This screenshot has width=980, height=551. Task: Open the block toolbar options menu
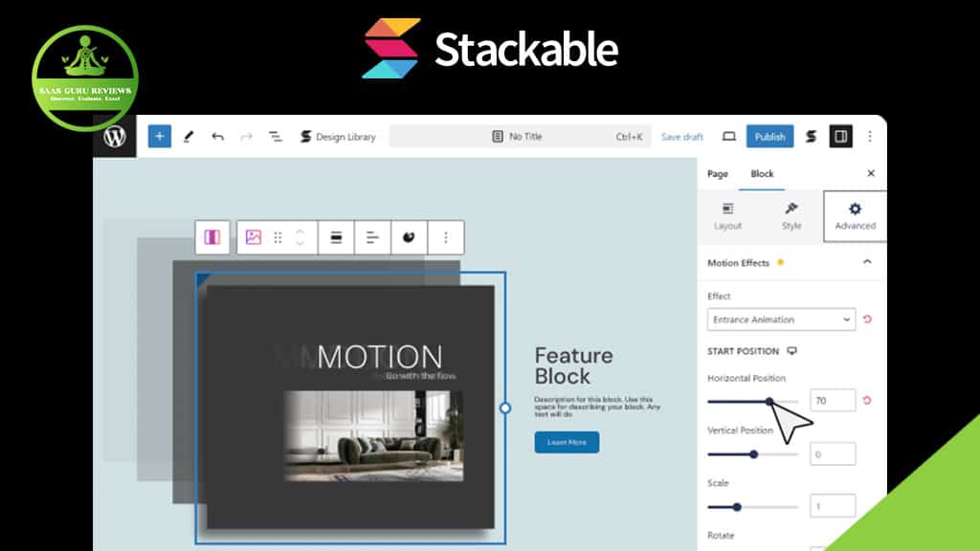click(446, 237)
